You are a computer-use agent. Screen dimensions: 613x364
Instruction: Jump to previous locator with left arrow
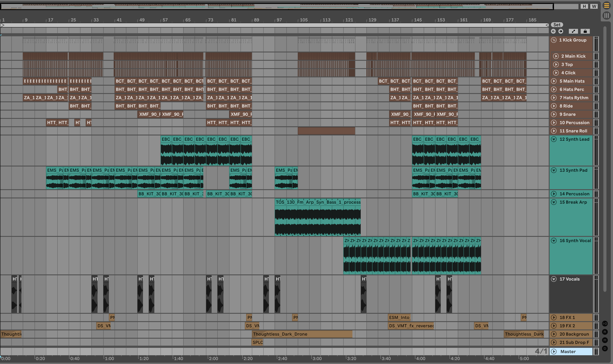pos(553,31)
